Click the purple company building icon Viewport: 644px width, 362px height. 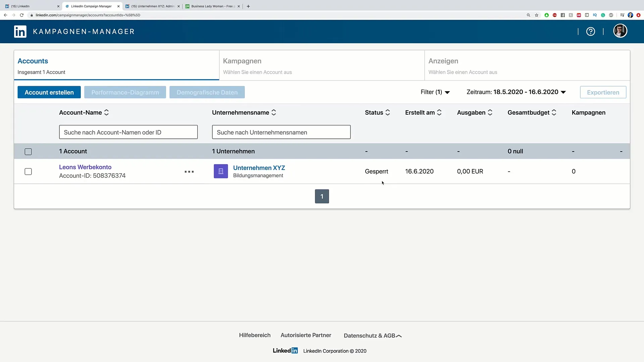pyautogui.click(x=221, y=171)
